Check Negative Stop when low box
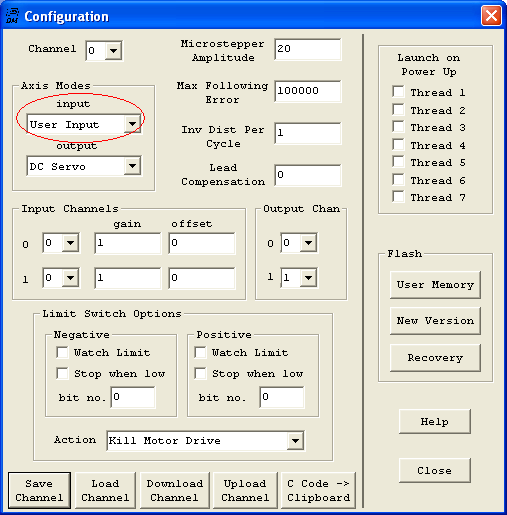 (62, 373)
